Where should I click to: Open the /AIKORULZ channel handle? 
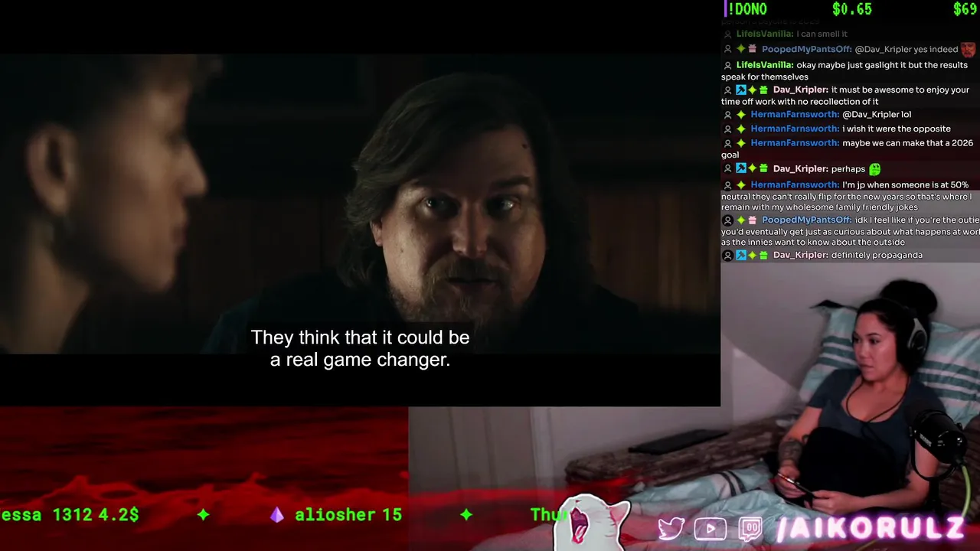click(x=871, y=528)
